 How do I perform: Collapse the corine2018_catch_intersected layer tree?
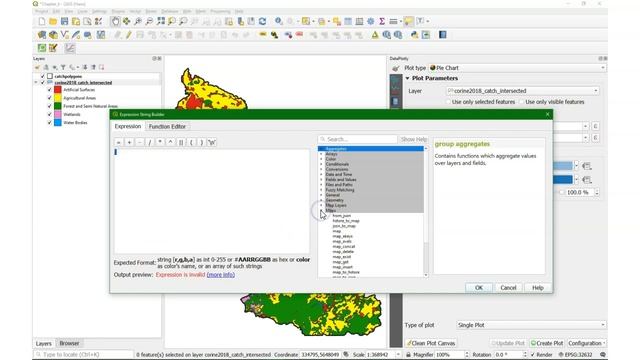pos(36,82)
